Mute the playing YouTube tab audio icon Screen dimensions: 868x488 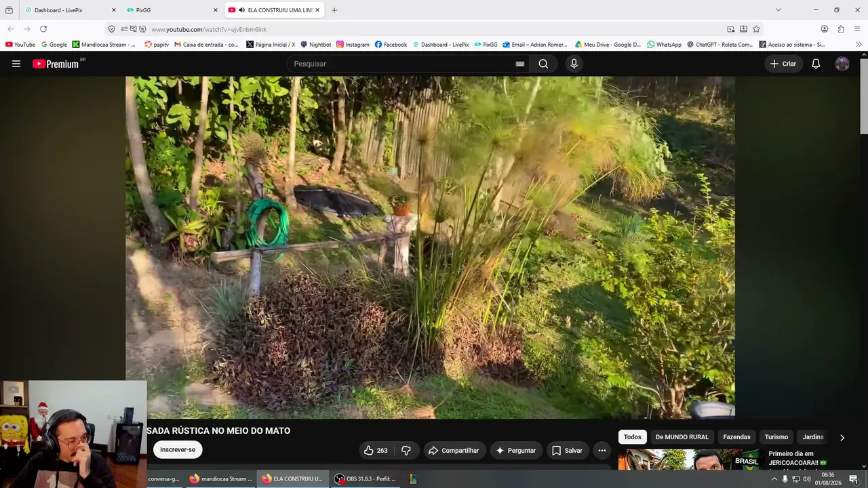click(x=242, y=10)
